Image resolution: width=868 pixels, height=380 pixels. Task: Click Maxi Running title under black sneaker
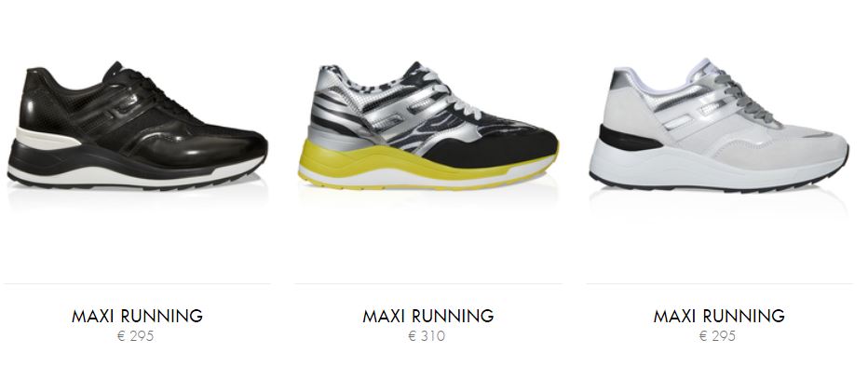(x=137, y=316)
